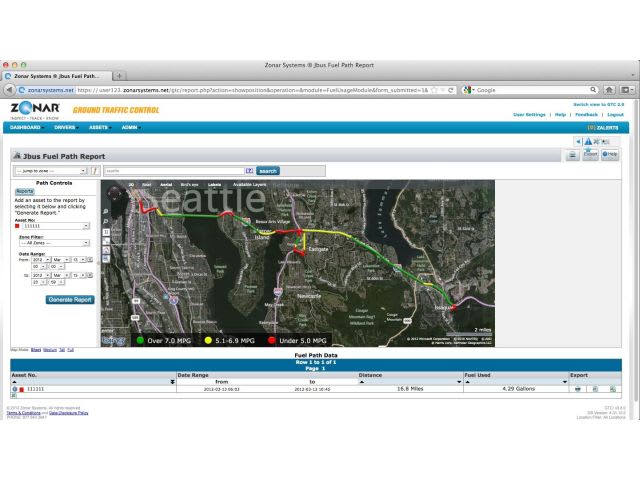640x480 pixels.
Task: Switch map to Aerial view
Action: (x=166, y=185)
